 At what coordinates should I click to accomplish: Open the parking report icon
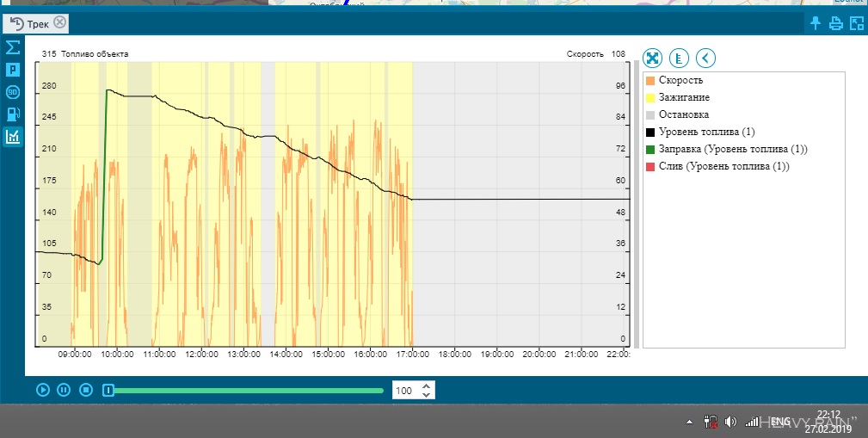pos(13,70)
